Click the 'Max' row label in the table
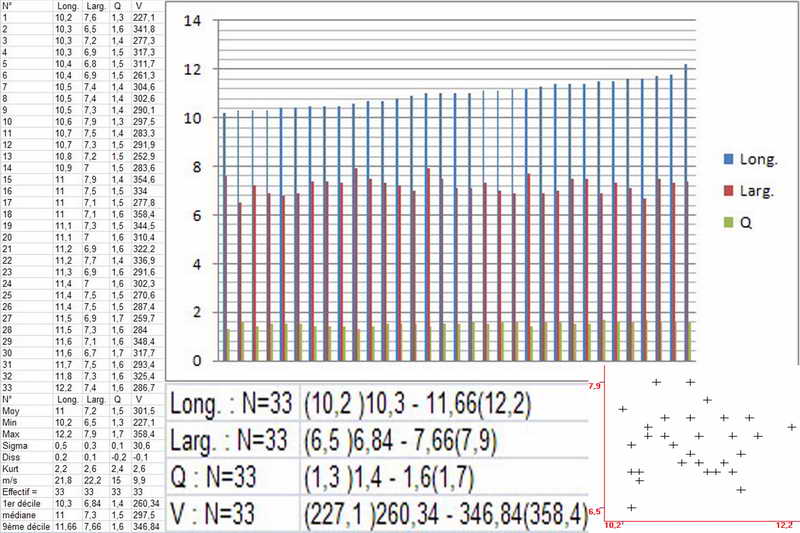 (x=10, y=436)
